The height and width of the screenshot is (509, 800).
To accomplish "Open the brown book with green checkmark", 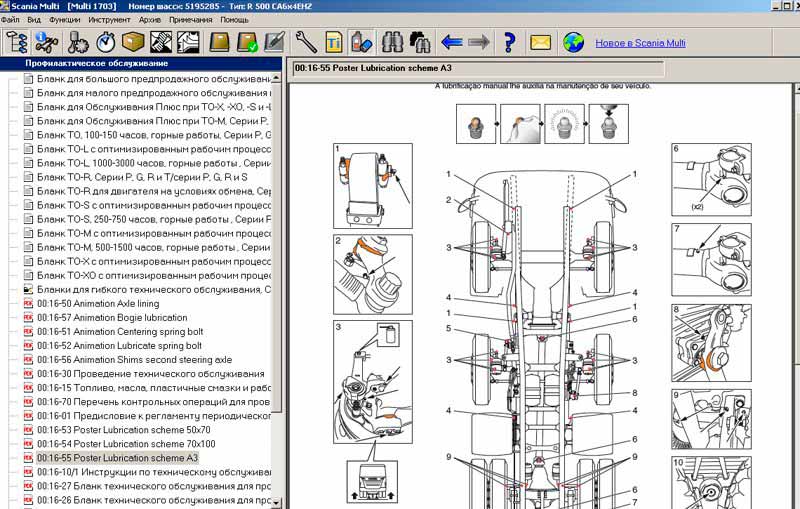I will tap(247, 42).
